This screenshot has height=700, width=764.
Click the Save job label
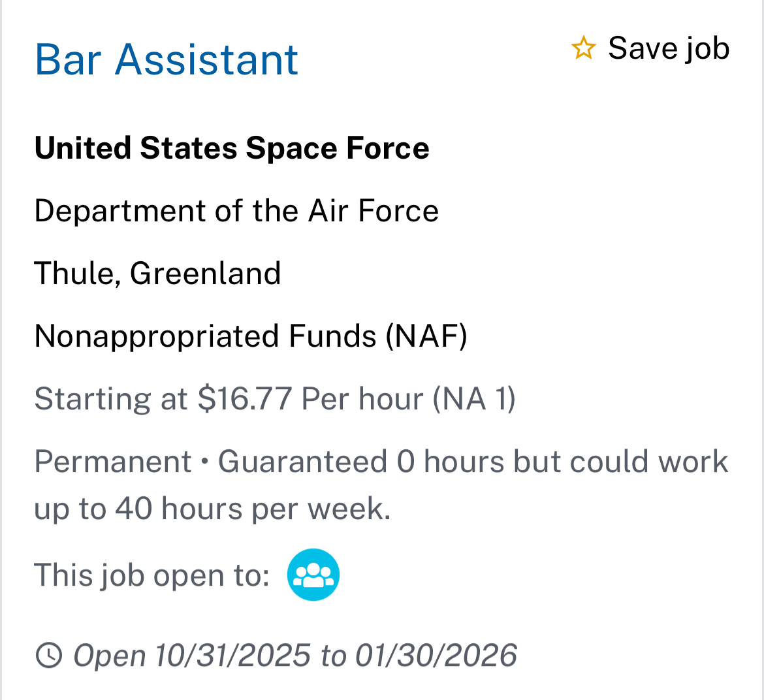coord(668,48)
